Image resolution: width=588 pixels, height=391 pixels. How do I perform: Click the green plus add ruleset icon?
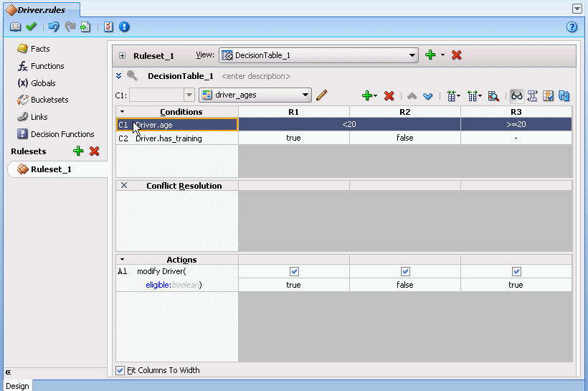(x=78, y=151)
